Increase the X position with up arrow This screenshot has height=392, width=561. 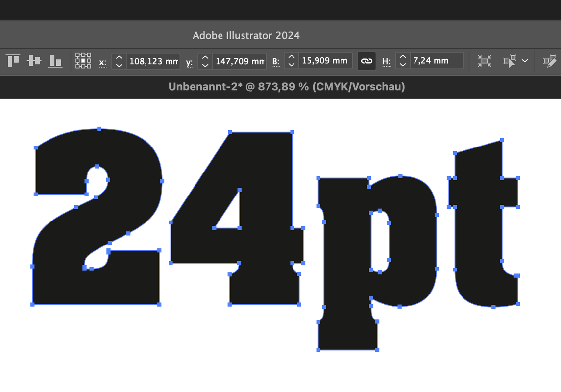pyautogui.click(x=119, y=57)
